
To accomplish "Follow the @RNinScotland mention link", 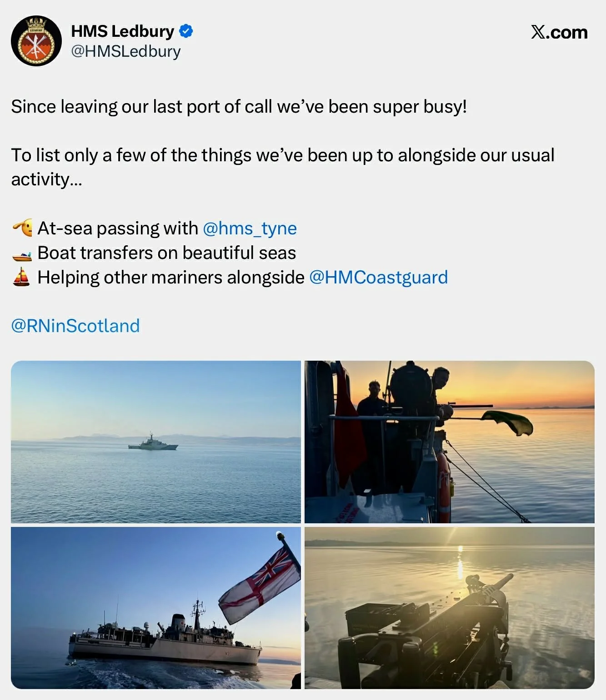I will (x=75, y=326).
